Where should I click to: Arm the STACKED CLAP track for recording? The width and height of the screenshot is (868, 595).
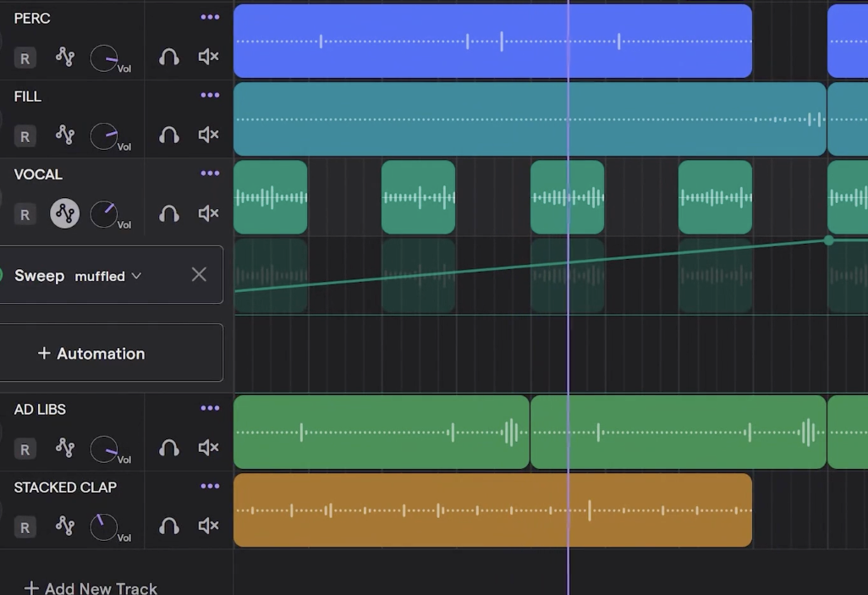pyautogui.click(x=25, y=527)
